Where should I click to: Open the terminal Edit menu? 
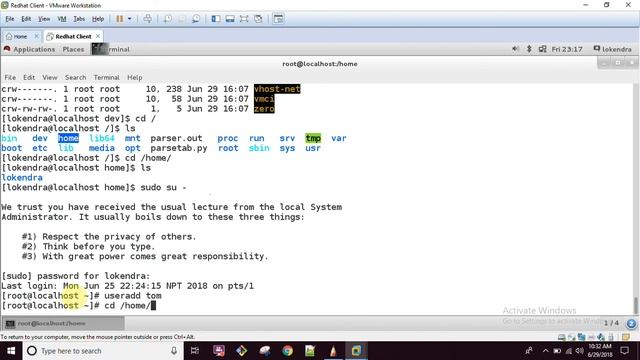point(29,77)
